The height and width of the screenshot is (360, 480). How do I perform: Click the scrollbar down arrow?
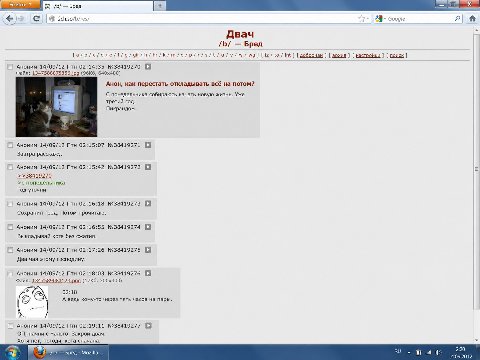click(x=476, y=340)
